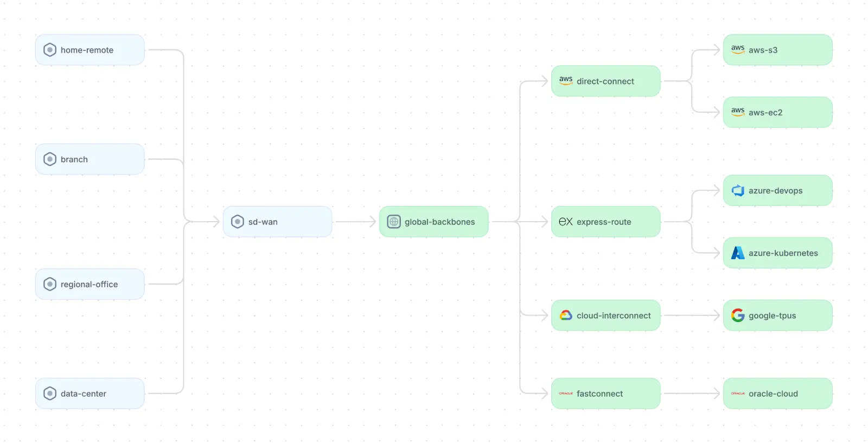This screenshot has height=445, width=868.
Task: Click the hexagon icon on home-remote node
Action: point(50,50)
